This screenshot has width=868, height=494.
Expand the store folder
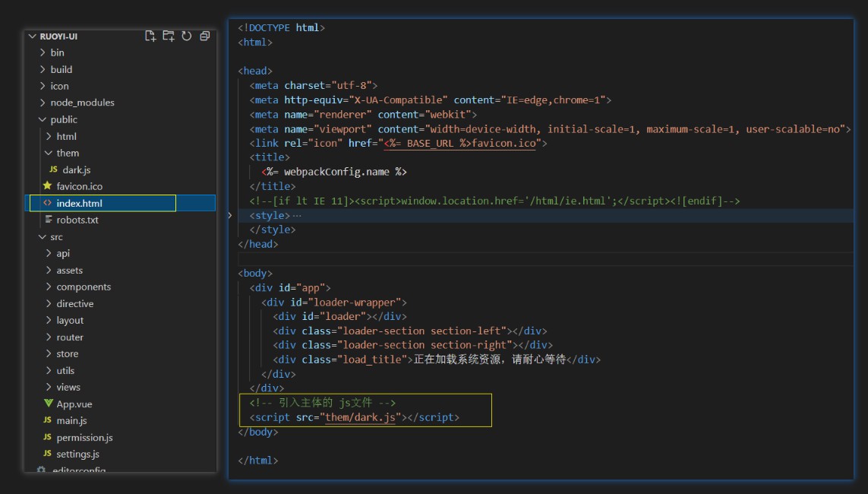tap(49, 353)
